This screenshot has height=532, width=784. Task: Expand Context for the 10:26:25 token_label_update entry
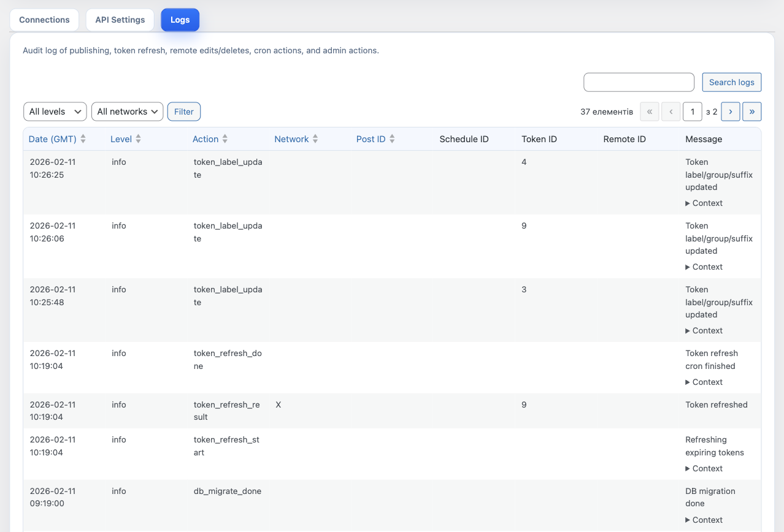pos(703,203)
